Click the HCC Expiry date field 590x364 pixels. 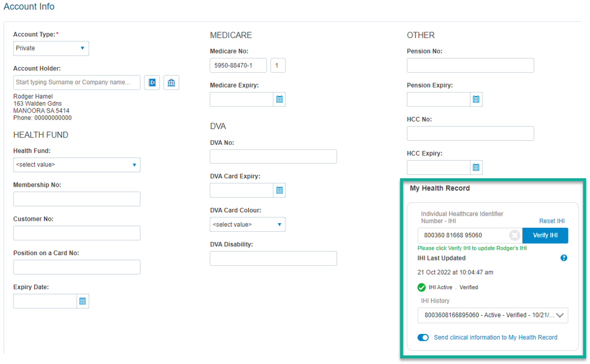point(438,168)
